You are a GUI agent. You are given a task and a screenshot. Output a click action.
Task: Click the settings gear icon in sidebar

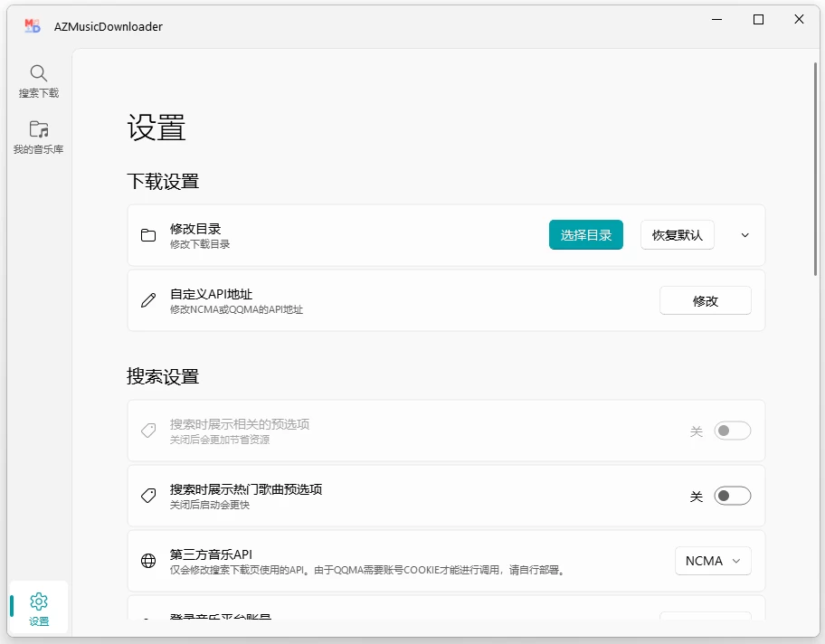38,601
